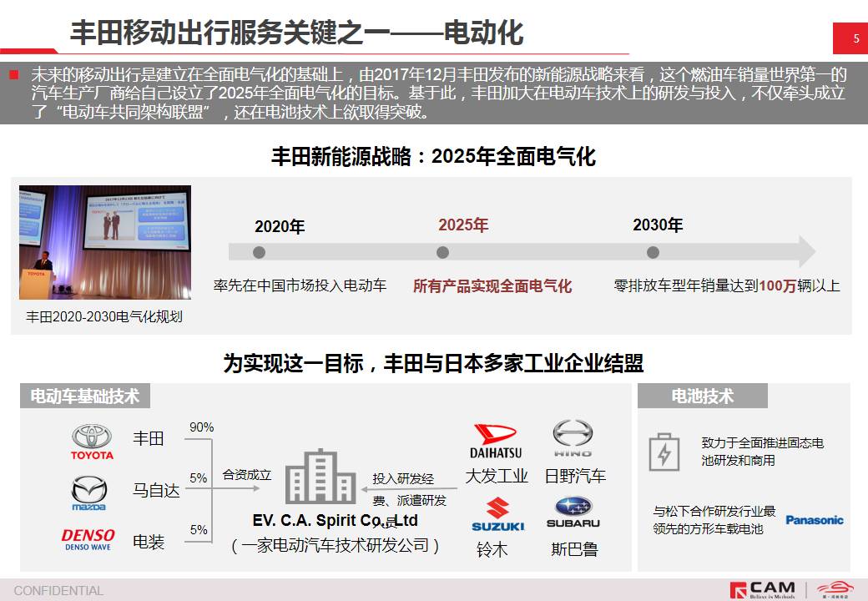Click the 5% value on the 马自达 row
868x601 pixels.
(x=198, y=478)
